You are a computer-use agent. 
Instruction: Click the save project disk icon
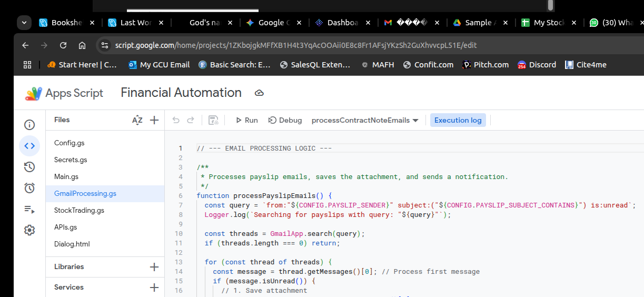click(213, 120)
